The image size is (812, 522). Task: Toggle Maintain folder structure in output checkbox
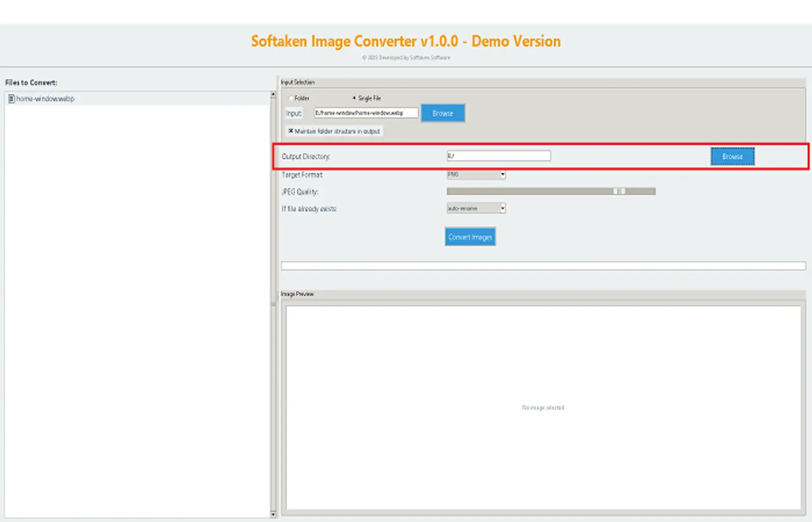tap(291, 131)
